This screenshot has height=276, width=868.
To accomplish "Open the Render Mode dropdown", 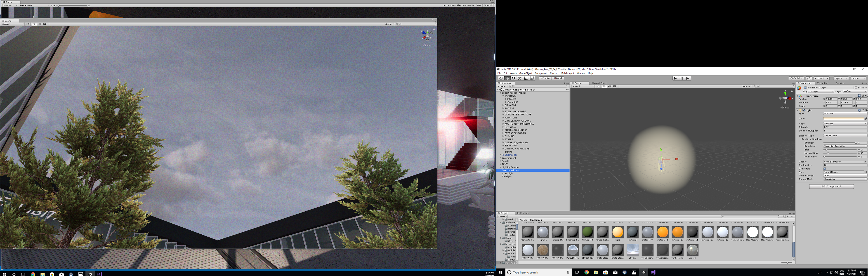I will (x=845, y=176).
